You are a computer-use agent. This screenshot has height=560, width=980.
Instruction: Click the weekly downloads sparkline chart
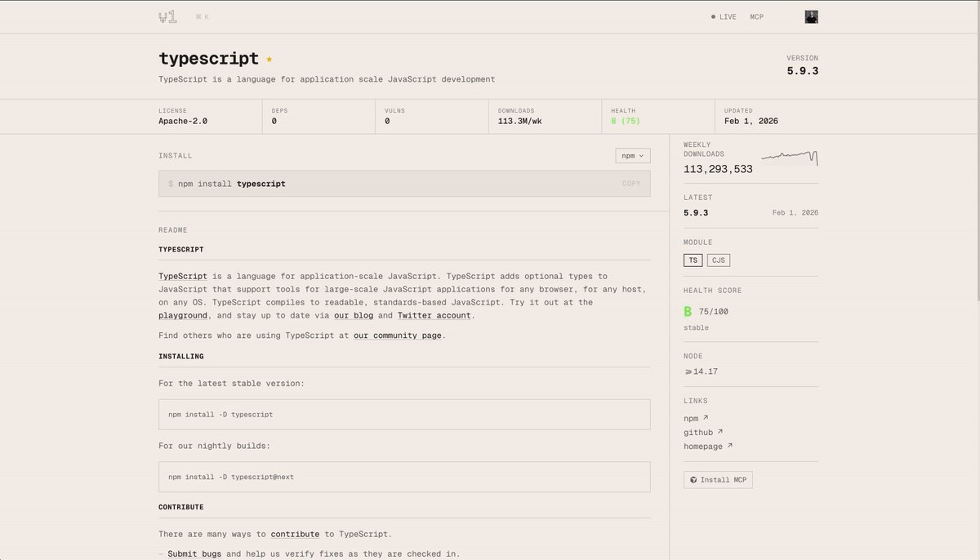click(790, 158)
